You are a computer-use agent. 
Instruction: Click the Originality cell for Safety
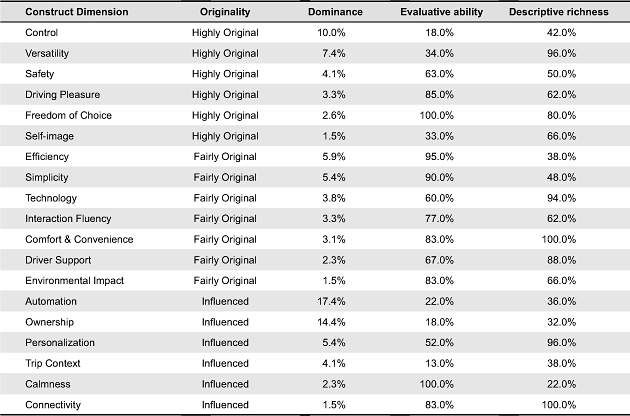pyautogui.click(x=225, y=74)
